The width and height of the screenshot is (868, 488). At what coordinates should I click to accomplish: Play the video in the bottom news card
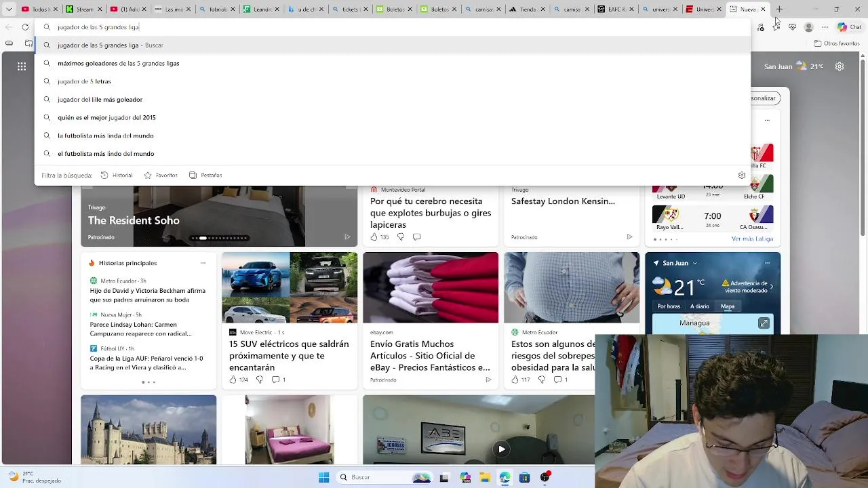(501, 449)
